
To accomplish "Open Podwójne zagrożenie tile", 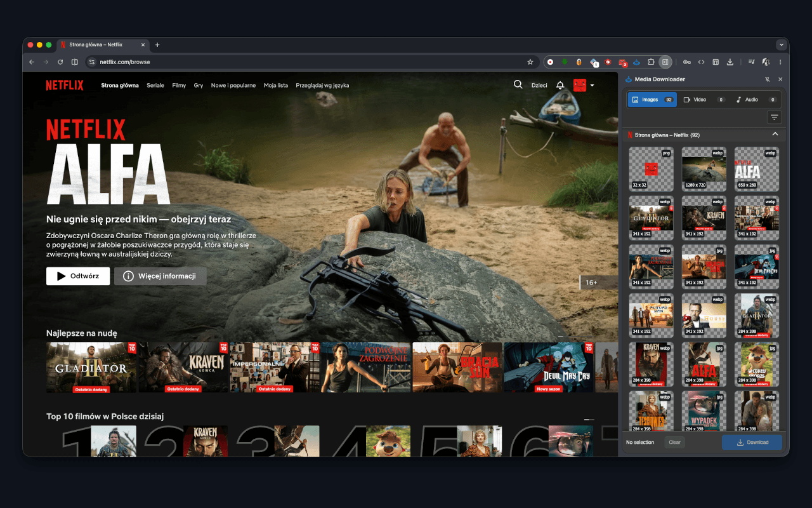I will click(x=366, y=368).
